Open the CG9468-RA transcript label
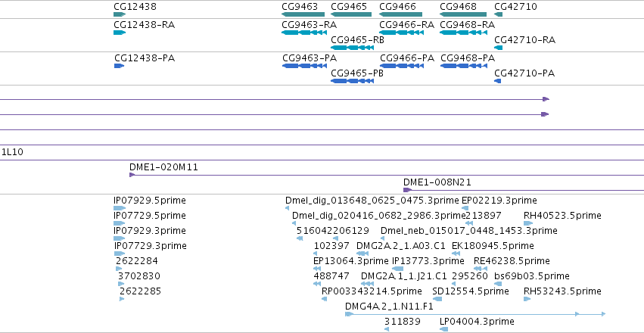 point(468,25)
